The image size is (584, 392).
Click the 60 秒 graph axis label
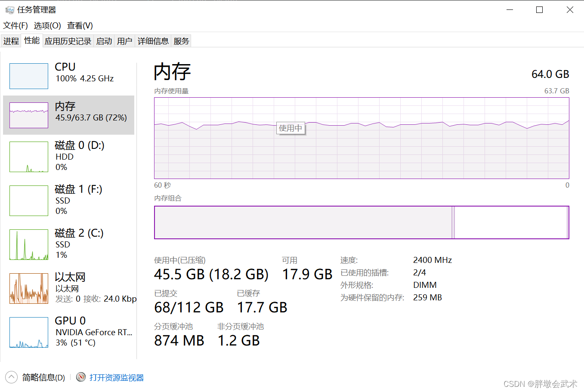(x=162, y=185)
